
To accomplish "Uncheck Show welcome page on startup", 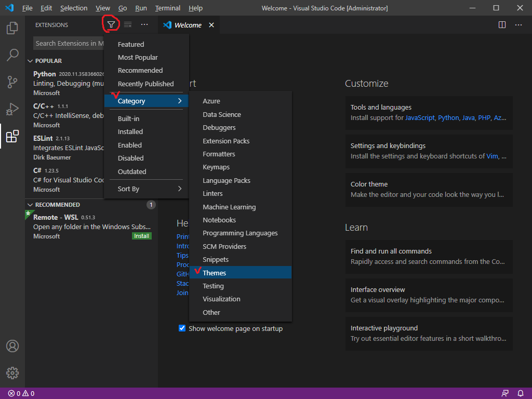I will [182, 328].
